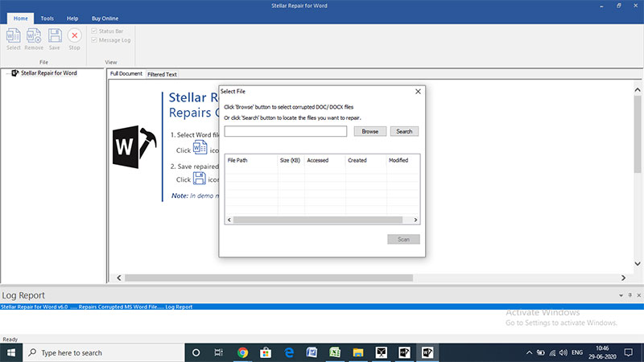Viewport: 644px width, 362px height.
Task: Click the file list horizontal scrollbar thumb
Action: point(318,220)
